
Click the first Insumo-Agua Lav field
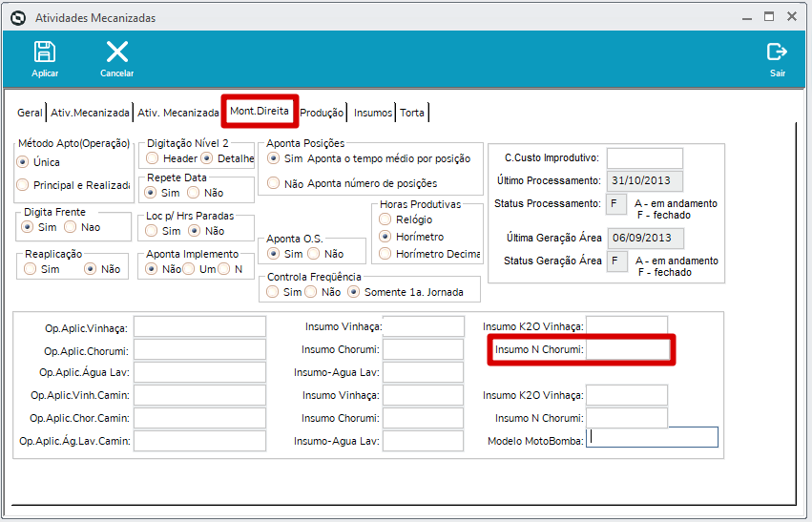(x=424, y=372)
